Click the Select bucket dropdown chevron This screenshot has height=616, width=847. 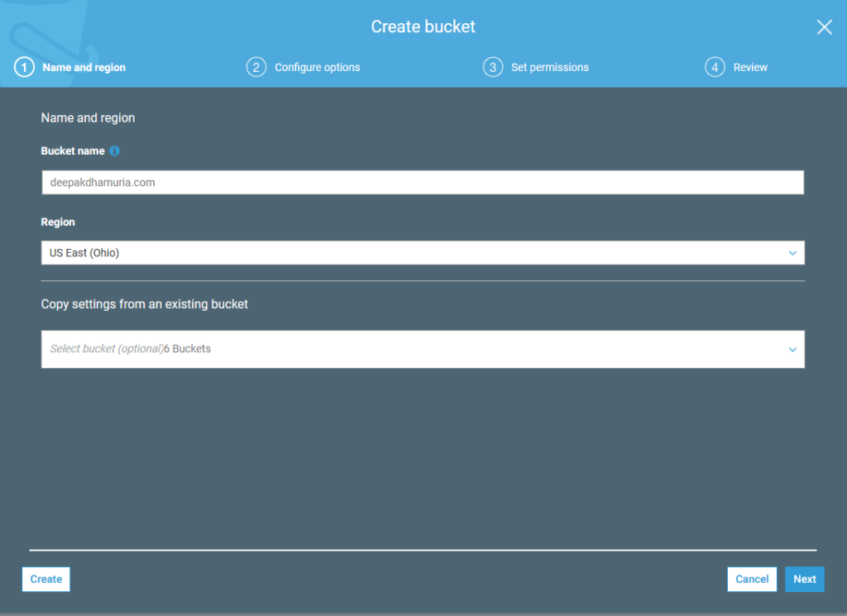click(x=792, y=349)
